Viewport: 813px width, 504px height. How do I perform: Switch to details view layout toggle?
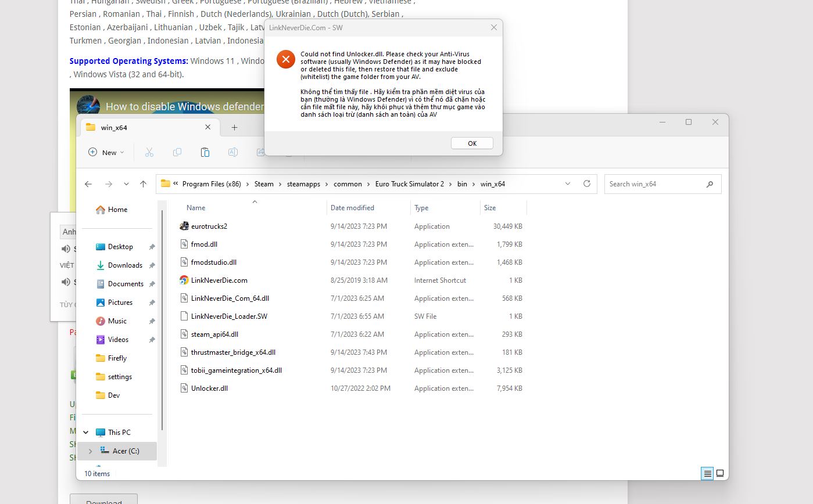[707, 473]
